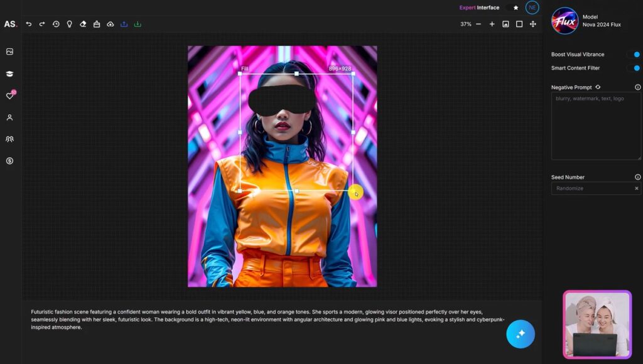Open the 37% zoom level control

[466, 24]
